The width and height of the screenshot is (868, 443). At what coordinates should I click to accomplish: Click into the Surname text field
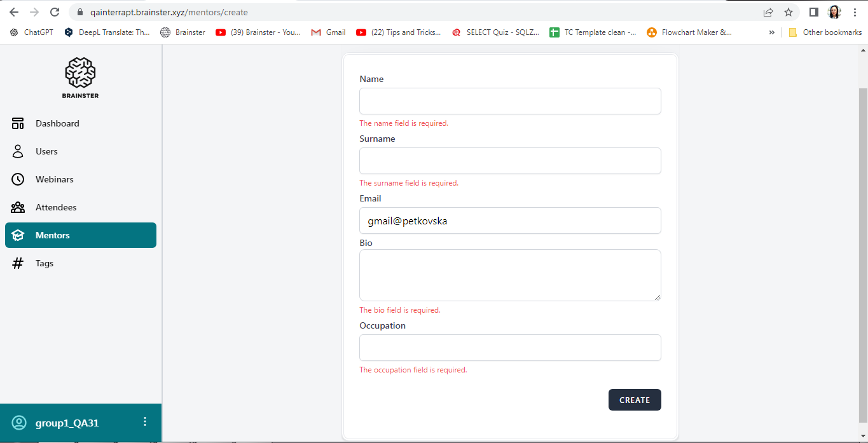510,161
